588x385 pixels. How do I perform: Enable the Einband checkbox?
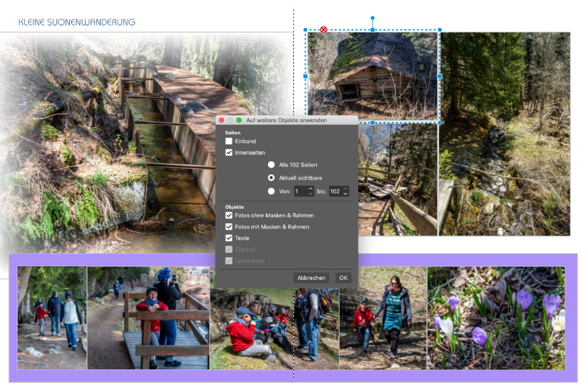point(229,141)
